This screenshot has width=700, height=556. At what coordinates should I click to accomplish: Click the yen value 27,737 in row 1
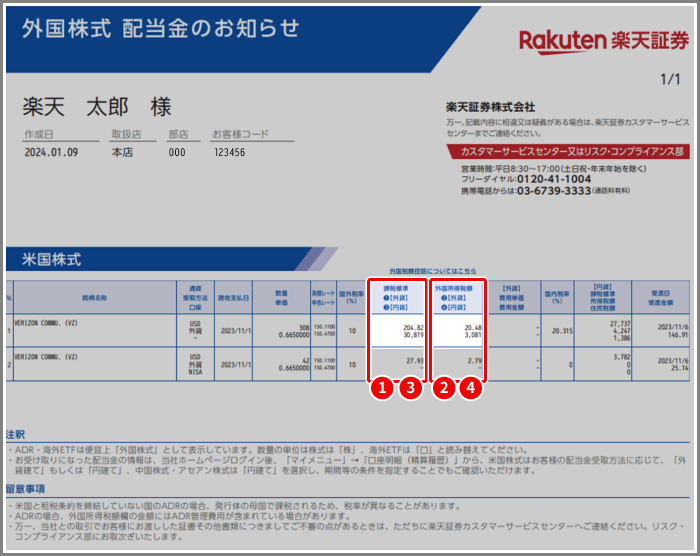click(620, 324)
